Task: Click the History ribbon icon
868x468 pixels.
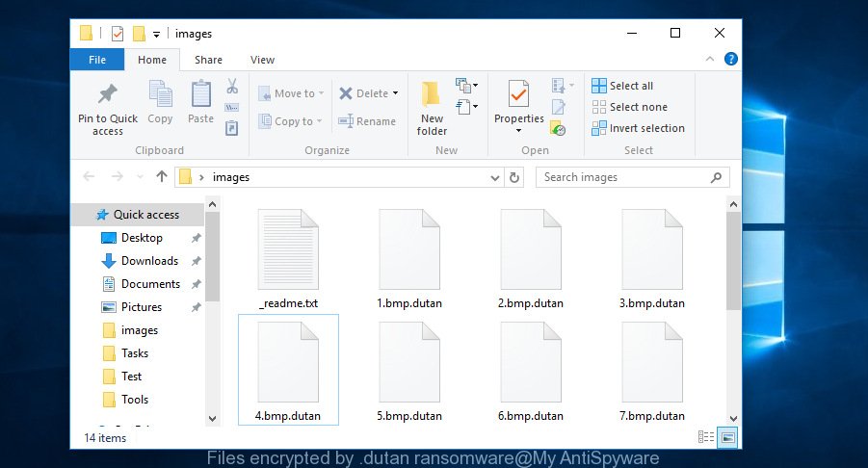Action: tap(558, 129)
